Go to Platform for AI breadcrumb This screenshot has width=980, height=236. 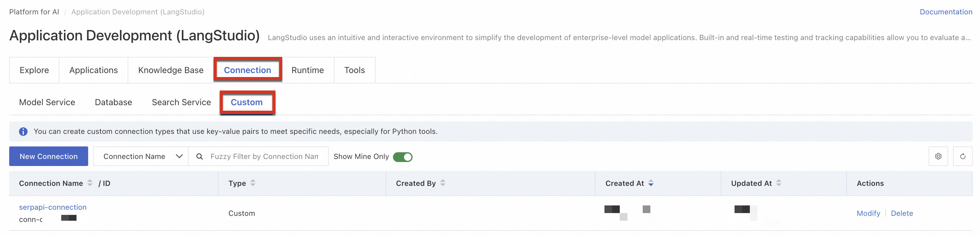[34, 12]
